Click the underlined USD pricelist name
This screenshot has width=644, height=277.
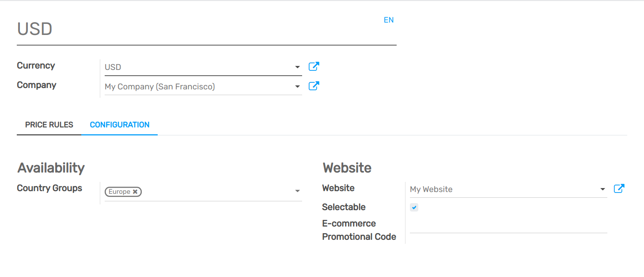point(34,29)
